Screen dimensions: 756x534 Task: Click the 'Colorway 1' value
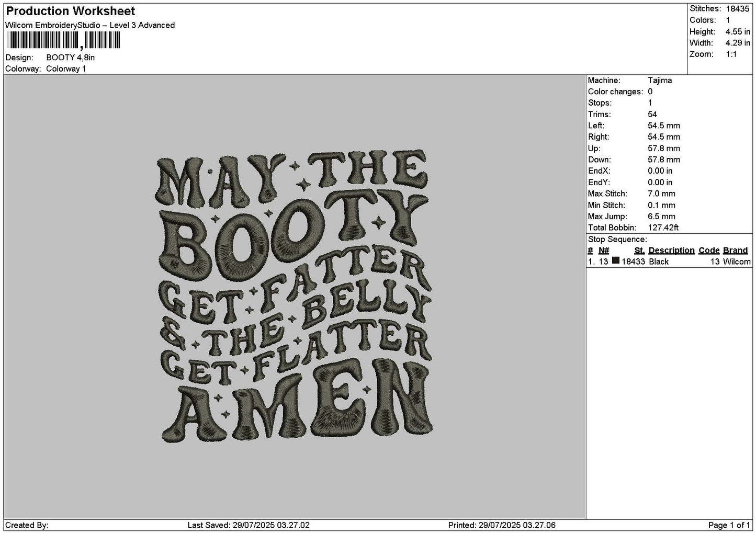pyautogui.click(x=66, y=69)
